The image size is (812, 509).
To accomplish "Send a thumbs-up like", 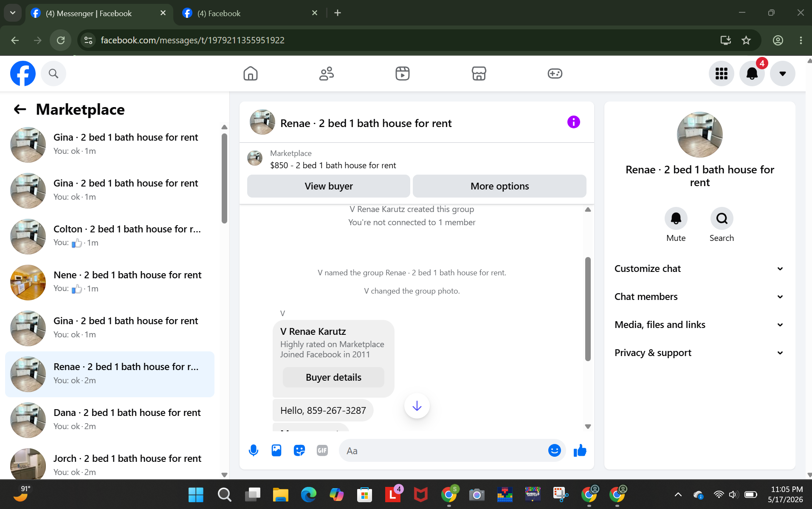I will 580,450.
